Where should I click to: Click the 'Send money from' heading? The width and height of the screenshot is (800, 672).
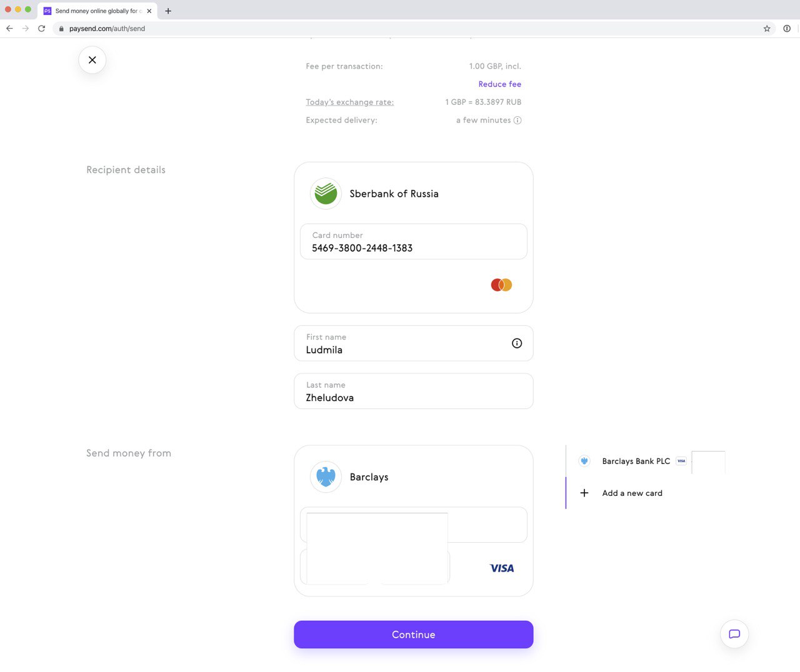(x=129, y=453)
